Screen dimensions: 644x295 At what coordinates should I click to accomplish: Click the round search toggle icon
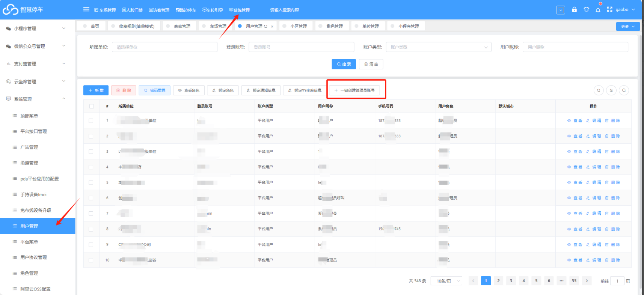(624, 90)
